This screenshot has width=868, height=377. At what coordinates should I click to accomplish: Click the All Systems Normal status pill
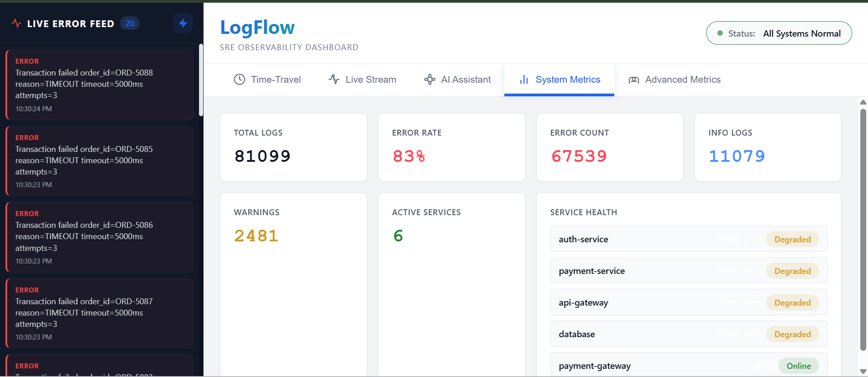coord(779,33)
